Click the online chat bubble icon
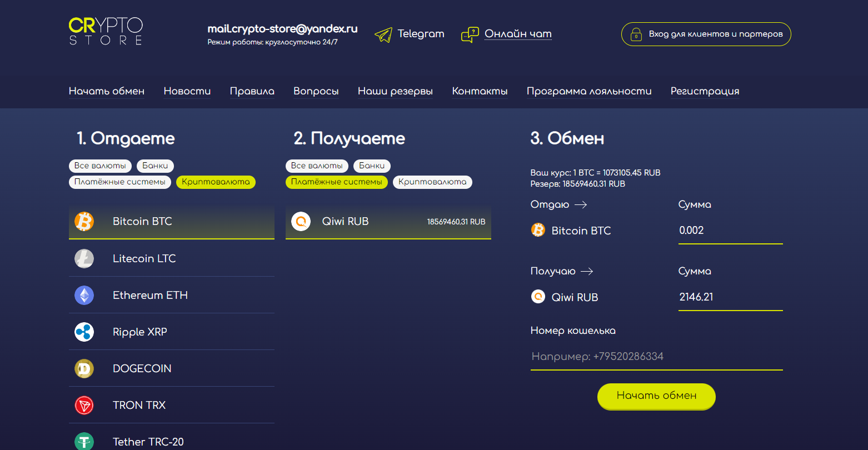Screen dimensions: 868x450 coord(470,35)
